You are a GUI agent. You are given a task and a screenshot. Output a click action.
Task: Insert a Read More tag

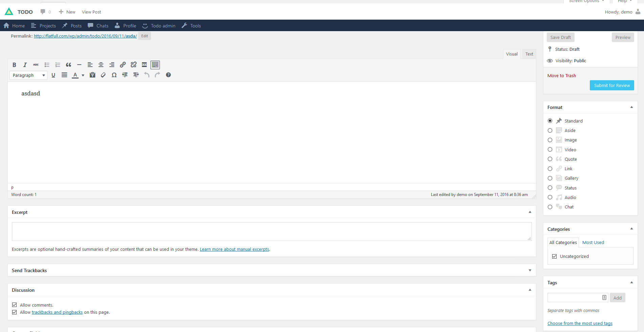144,65
